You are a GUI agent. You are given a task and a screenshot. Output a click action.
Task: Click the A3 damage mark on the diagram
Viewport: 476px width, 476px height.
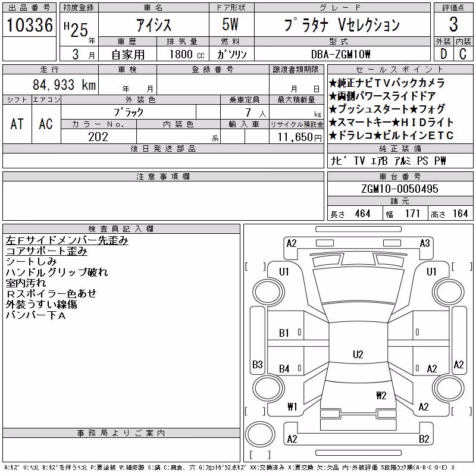425,243
